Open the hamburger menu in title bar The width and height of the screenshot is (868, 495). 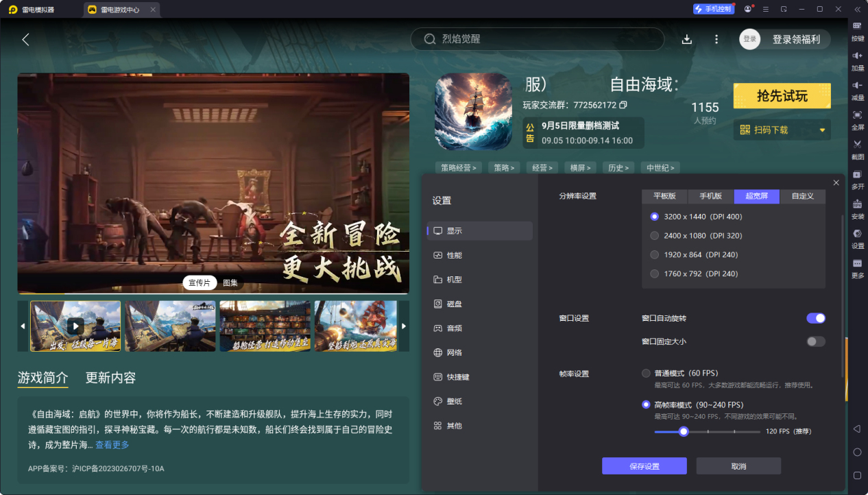click(x=766, y=9)
